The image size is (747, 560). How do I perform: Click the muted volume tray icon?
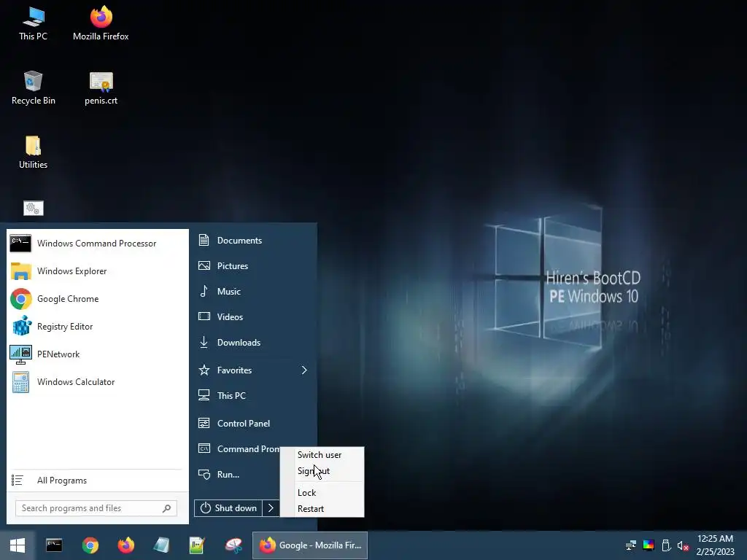pyautogui.click(x=683, y=545)
